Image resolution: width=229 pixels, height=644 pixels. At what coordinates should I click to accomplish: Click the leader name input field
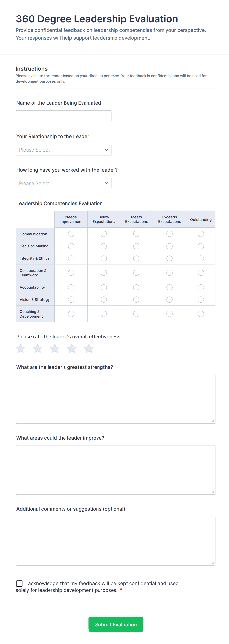(x=63, y=116)
